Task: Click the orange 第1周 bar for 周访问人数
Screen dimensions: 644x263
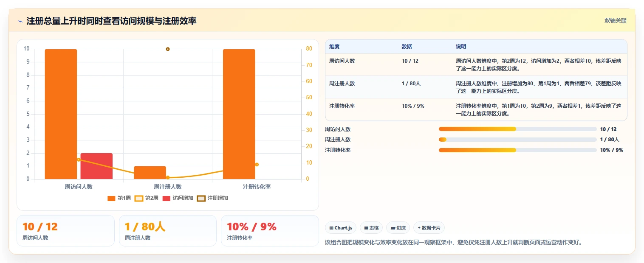Action: point(61,114)
